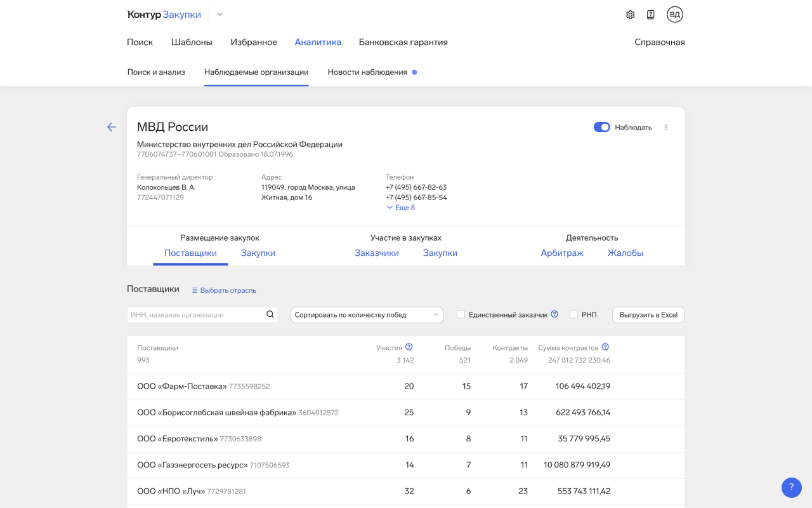The width and height of the screenshot is (812, 508).
Task: Open the Справочная link
Action: pyautogui.click(x=660, y=42)
